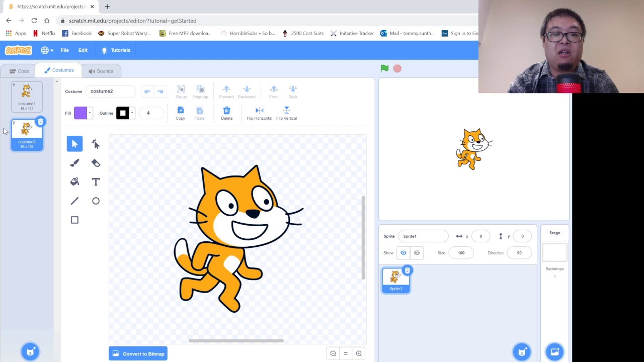
Task: Click the red stop button
Action: click(397, 68)
